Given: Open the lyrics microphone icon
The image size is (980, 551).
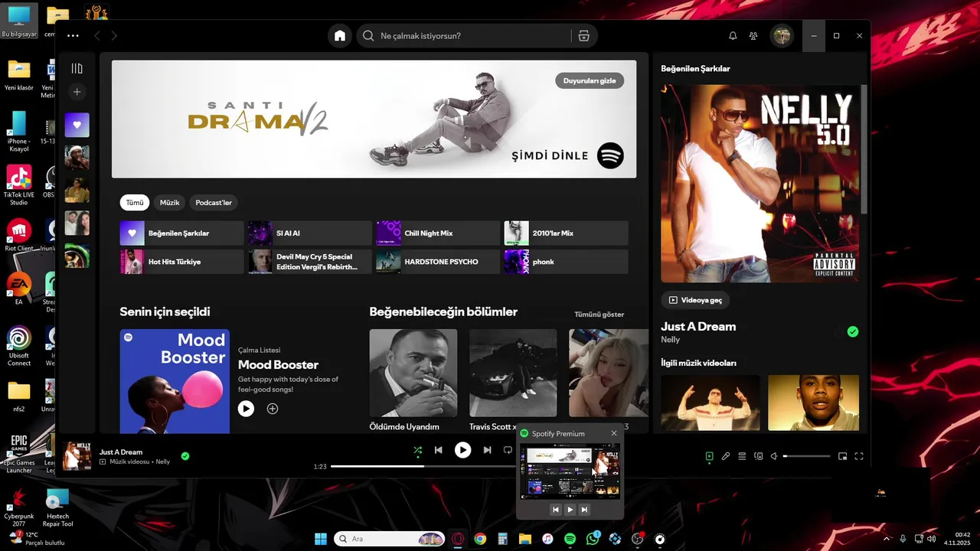Looking at the screenshot, I should (726, 456).
